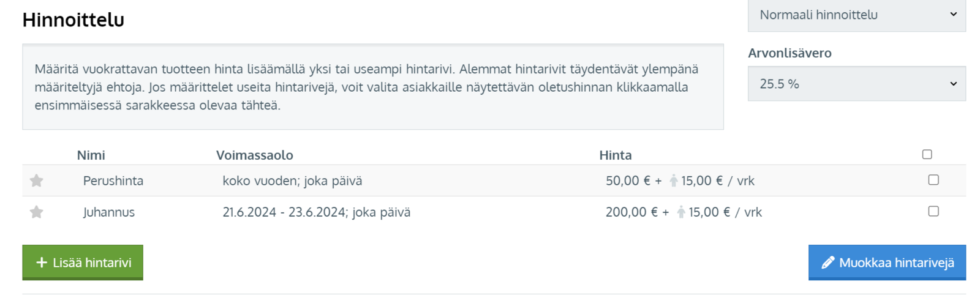Click the star icon next to Juhannus
Screen dimensions: 980x298
pyautogui.click(x=37, y=212)
